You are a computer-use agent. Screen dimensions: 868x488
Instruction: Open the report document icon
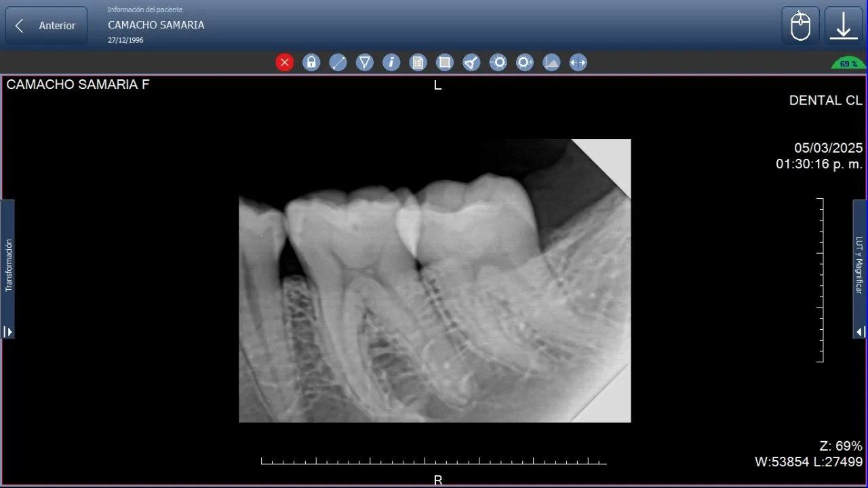click(x=418, y=62)
